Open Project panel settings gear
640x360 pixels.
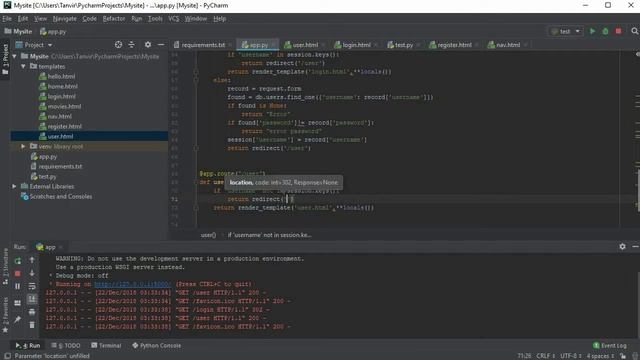click(148, 44)
